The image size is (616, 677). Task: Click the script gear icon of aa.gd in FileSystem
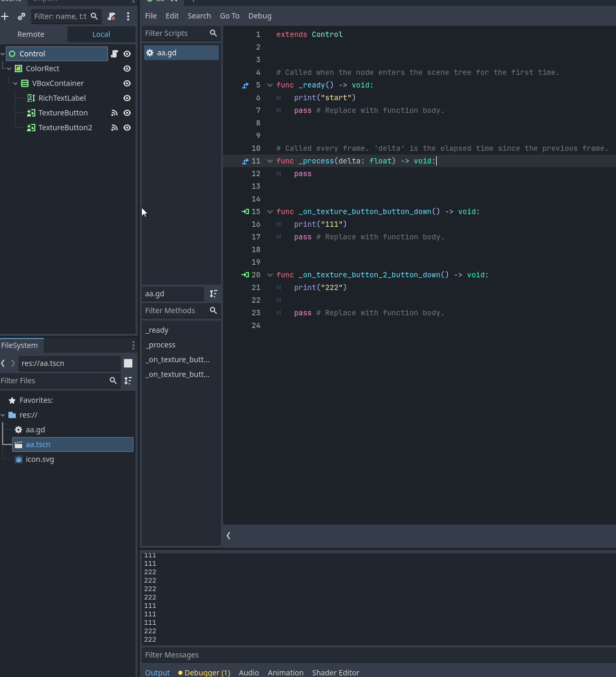coord(18,430)
